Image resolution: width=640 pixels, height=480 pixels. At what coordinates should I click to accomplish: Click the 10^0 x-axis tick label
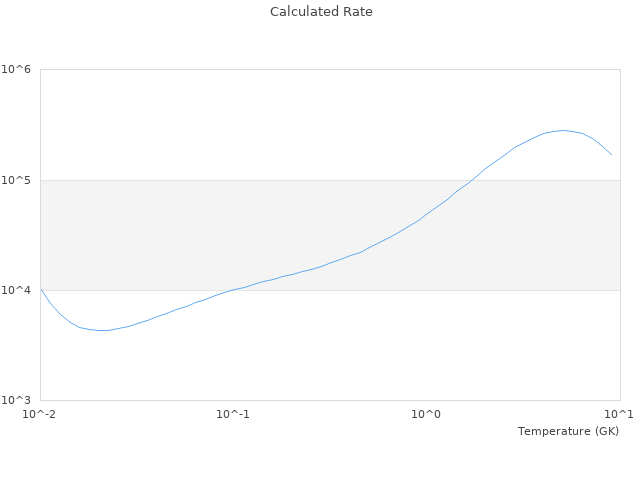tap(427, 414)
